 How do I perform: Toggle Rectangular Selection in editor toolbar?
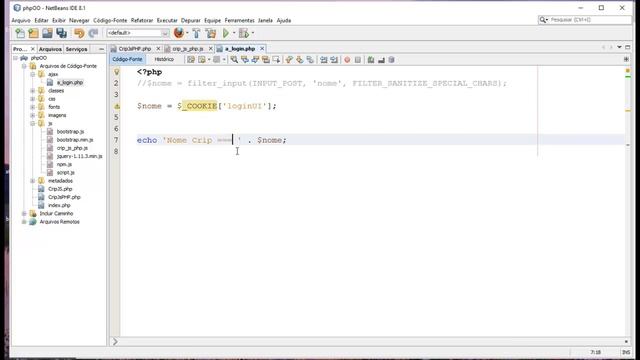point(276,60)
